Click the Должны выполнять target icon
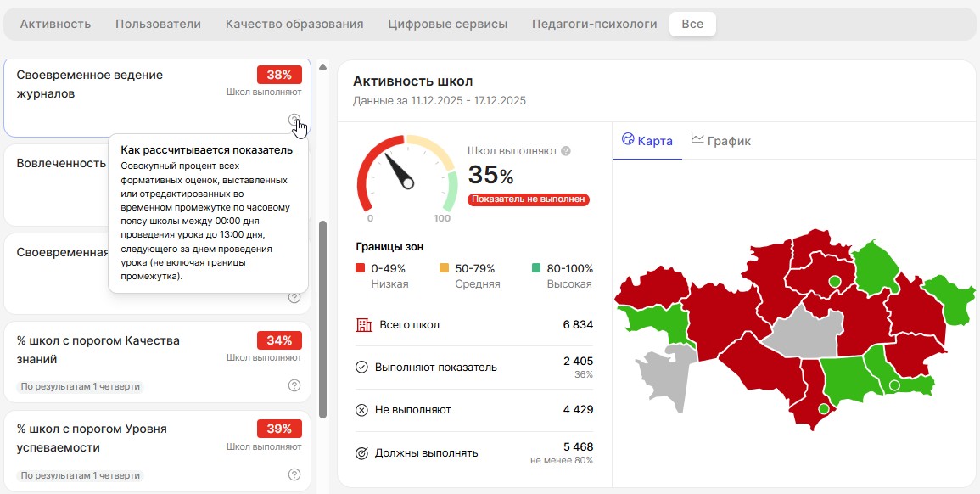Image resolution: width=980 pixels, height=494 pixels. 361,453
